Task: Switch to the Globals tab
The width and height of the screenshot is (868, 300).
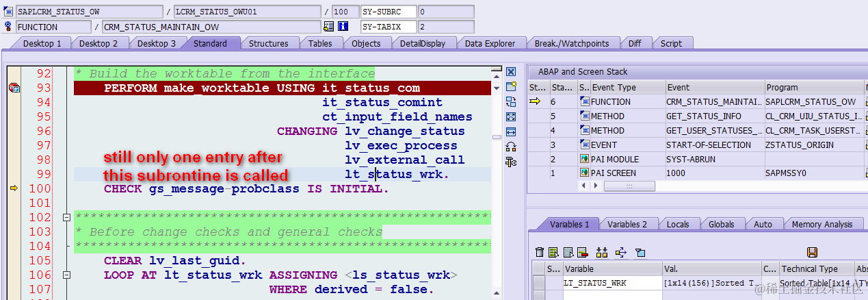Action: pyautogui.click(x=721, y=224)
